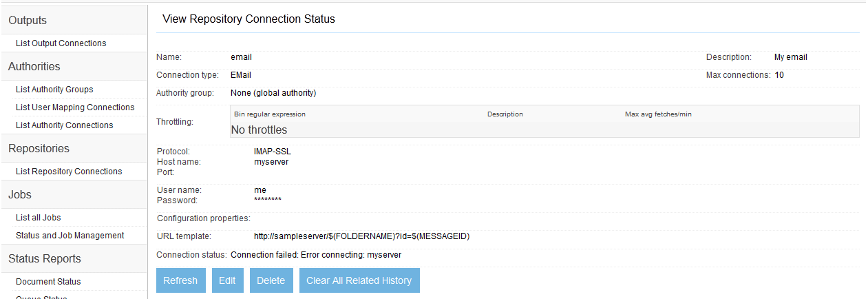Click the Bin regular expression column header
The height and width of the screenshot is (299, 868).
(x=270, y=114)
